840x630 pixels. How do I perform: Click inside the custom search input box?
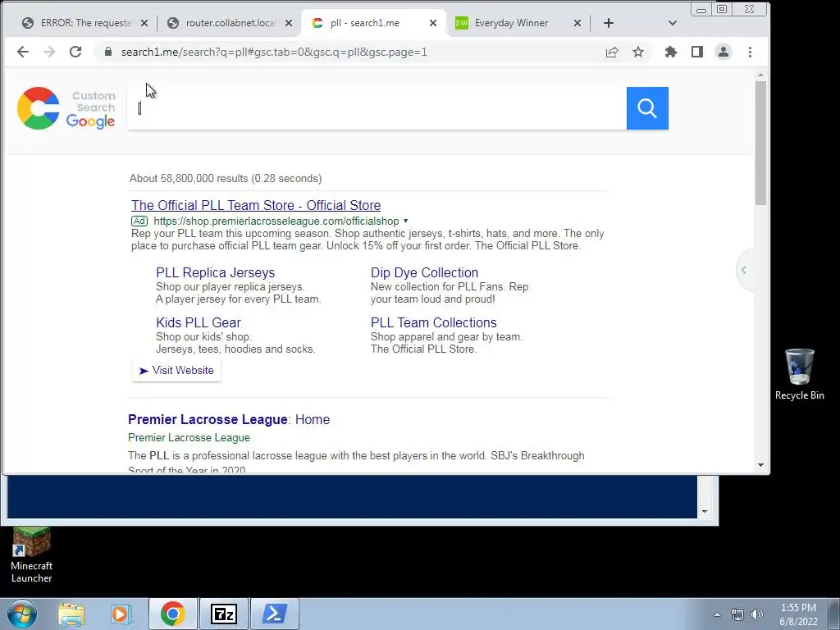tap(377, 108)
